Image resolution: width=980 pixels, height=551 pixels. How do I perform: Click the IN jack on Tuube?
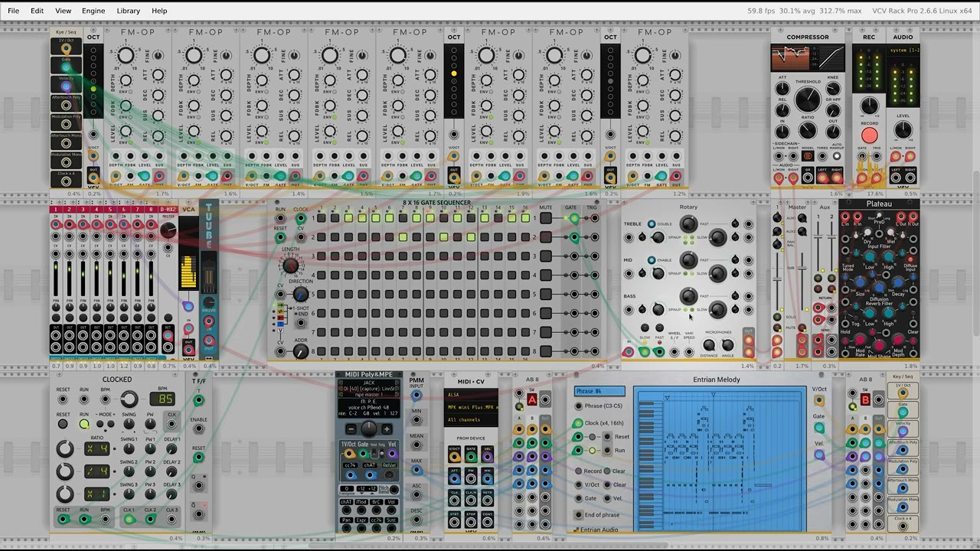tap(208, 322)
